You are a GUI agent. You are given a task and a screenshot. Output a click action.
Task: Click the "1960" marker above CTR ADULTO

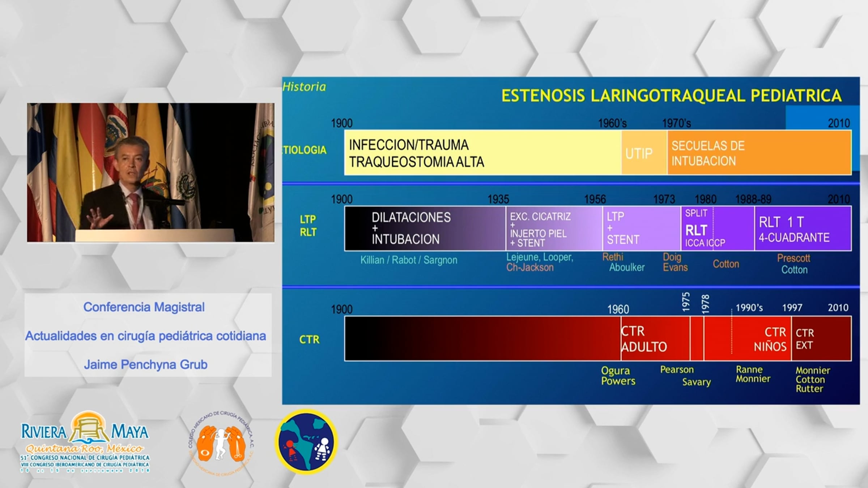pyautogui.click(x=618, y=309)
